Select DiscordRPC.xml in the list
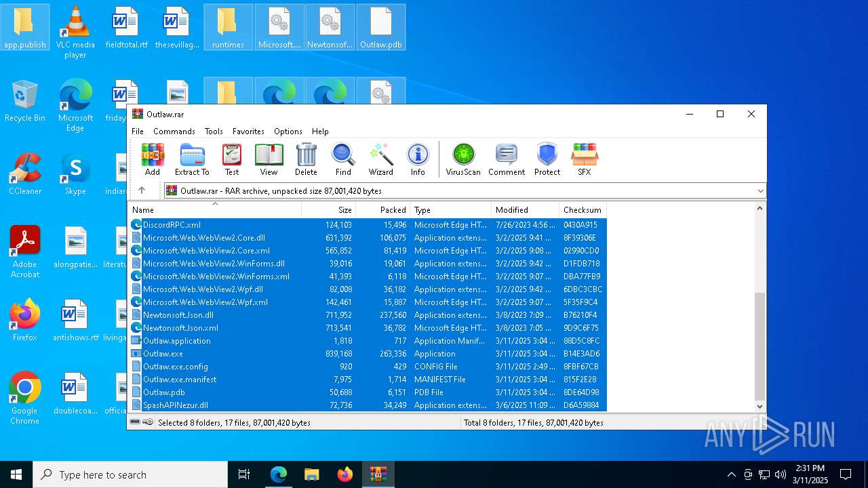The image size is (868, 488). click(368, 225)
